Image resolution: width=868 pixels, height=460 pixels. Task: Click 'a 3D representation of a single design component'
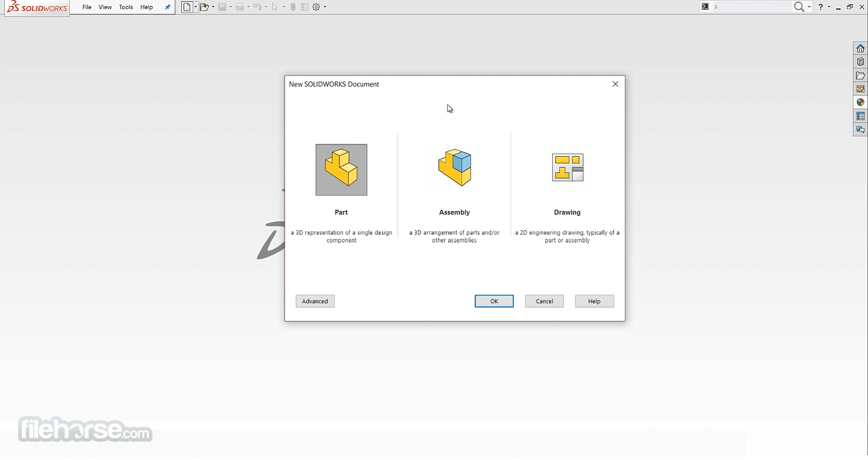(x=341, y=236)
